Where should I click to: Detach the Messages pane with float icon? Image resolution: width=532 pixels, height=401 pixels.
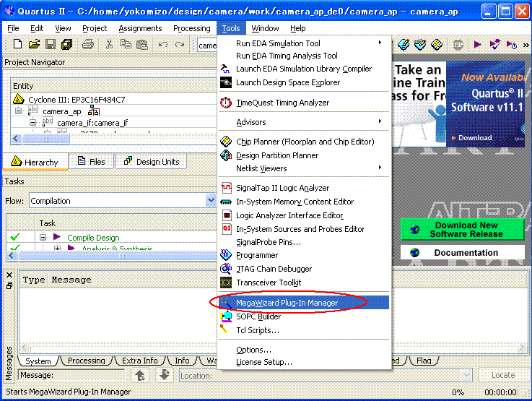(x=9, y=286)
